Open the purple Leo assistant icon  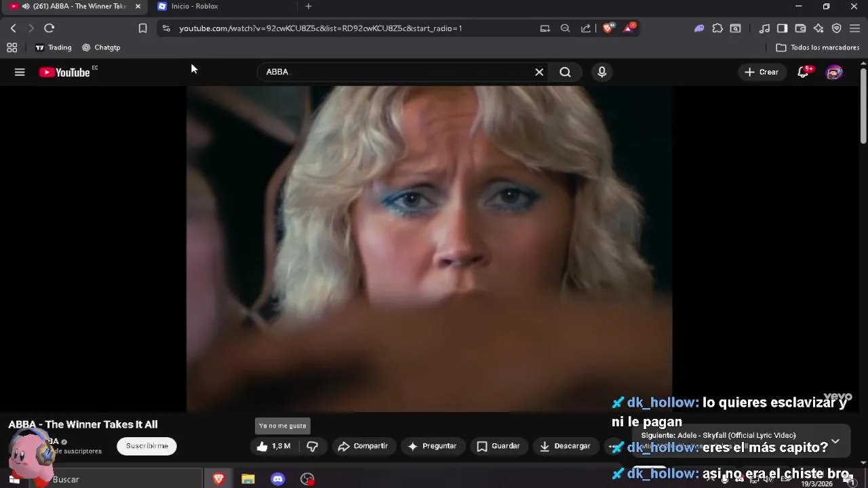(699, 28)
